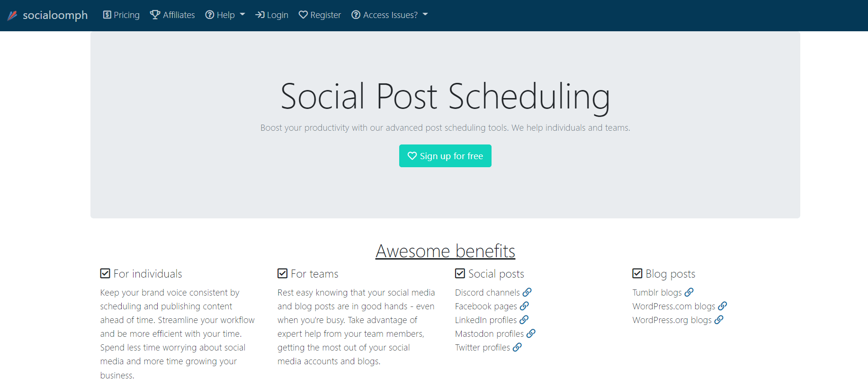Click the Awesome benefits heading

pos(445,251)
